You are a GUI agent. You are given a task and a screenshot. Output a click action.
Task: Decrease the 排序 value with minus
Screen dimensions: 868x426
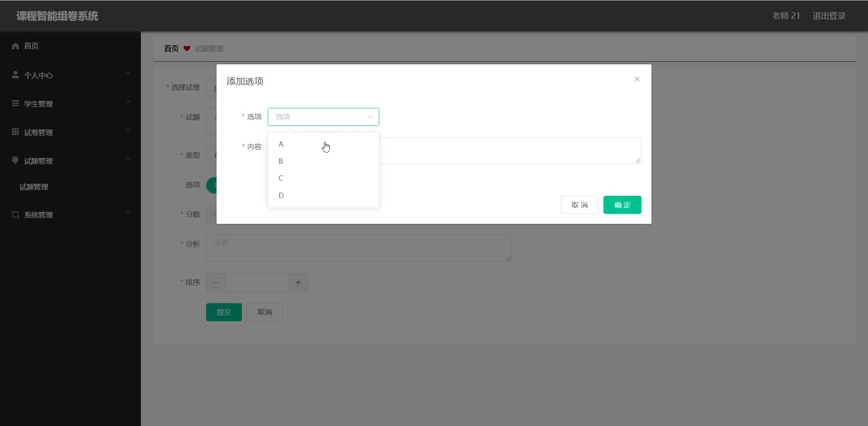tap(216, 282)
